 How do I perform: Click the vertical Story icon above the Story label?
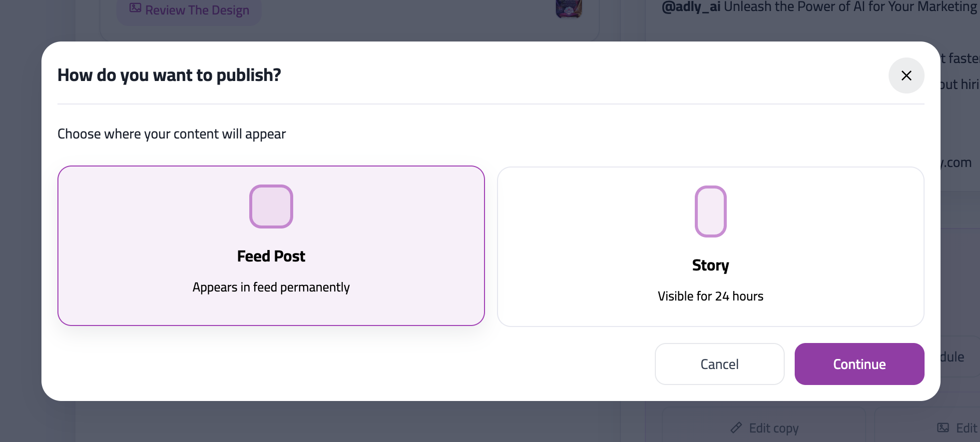710,211
